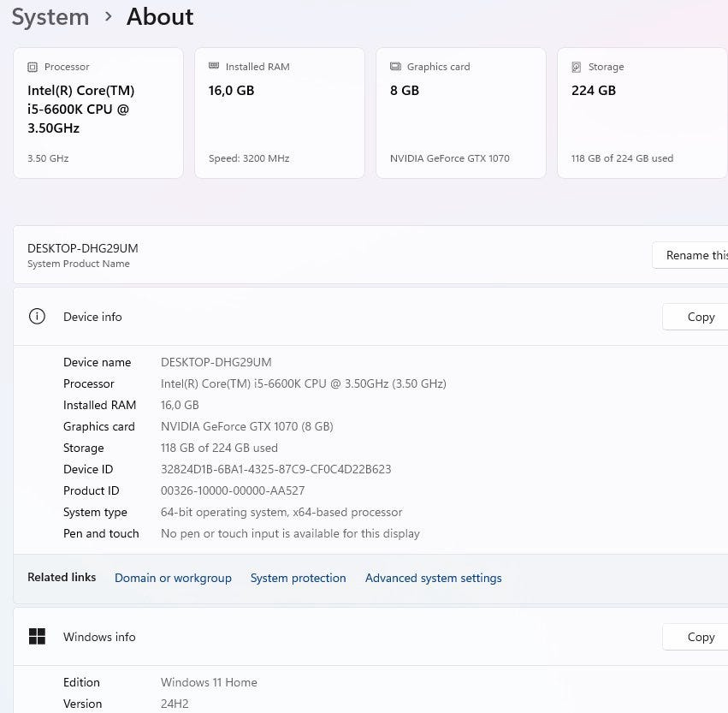Click the Product ID label

click(91, 490)
